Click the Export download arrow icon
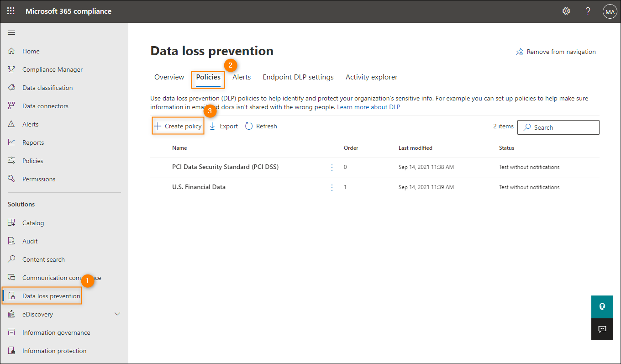Viewport: 621px width, 364px height. (212, 127)
